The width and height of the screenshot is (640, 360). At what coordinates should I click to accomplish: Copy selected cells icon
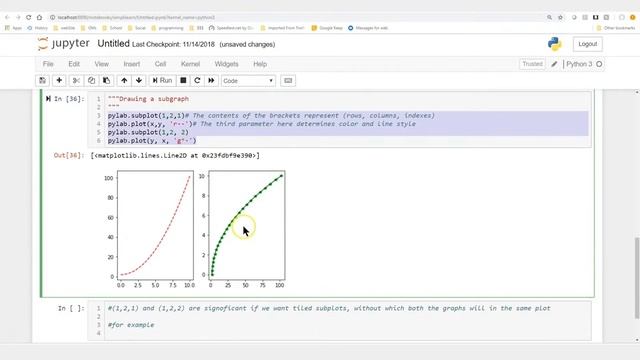tap(91, 80)
